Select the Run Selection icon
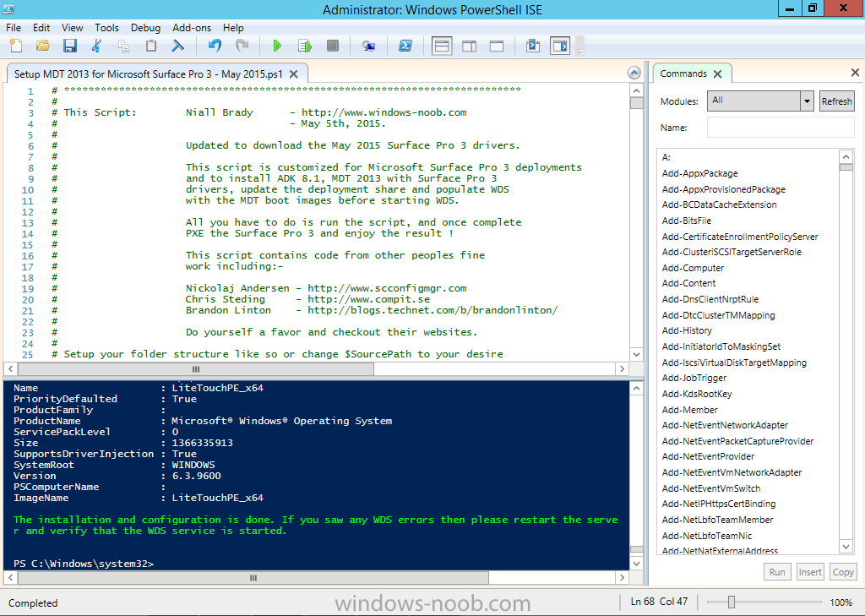865x616 pixels. (x=304, y=46)
